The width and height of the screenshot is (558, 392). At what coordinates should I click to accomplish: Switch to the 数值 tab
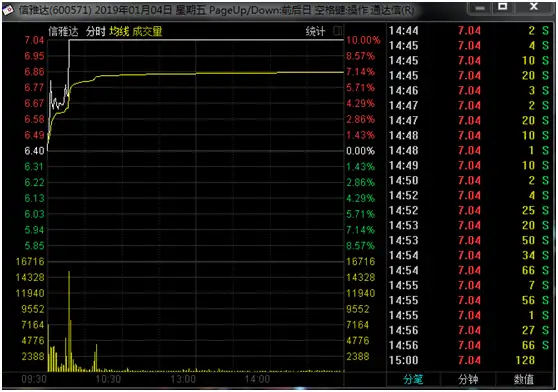524,380
